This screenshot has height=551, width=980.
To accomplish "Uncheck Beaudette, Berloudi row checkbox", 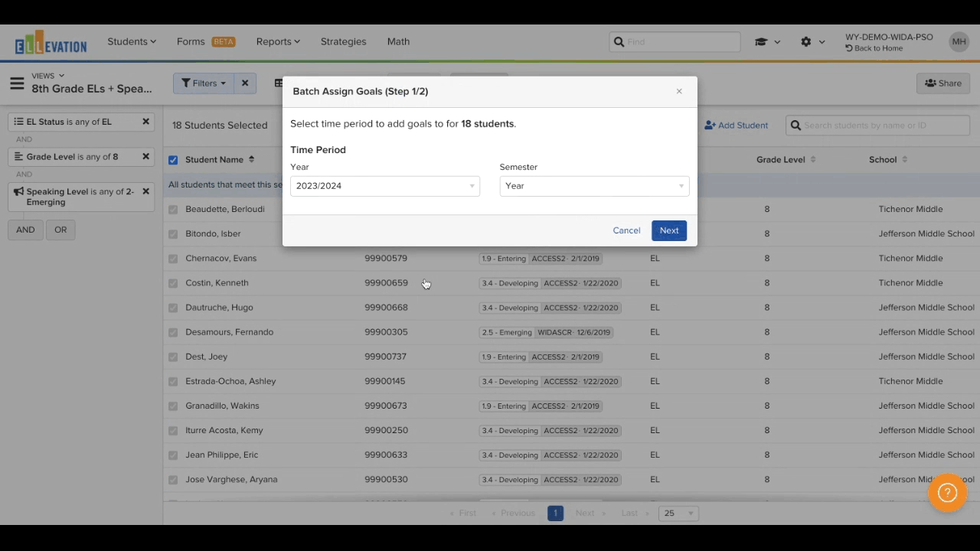I will tap(173, 209).
